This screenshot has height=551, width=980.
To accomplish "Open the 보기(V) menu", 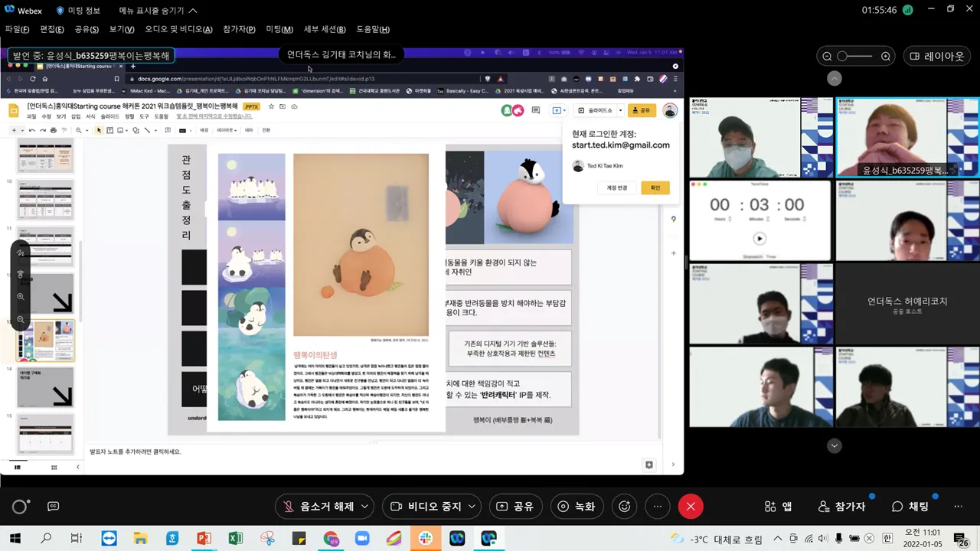I will coord(122,29).
